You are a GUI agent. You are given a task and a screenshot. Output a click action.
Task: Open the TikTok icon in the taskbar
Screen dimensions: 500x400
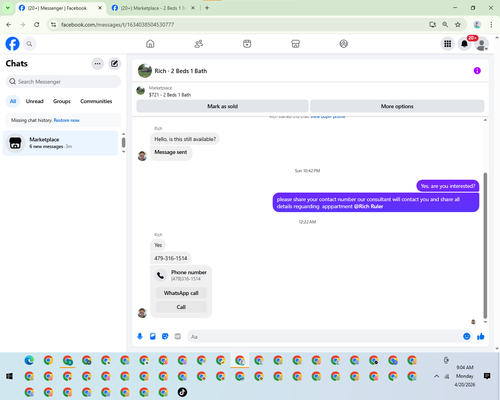(182, 392)
